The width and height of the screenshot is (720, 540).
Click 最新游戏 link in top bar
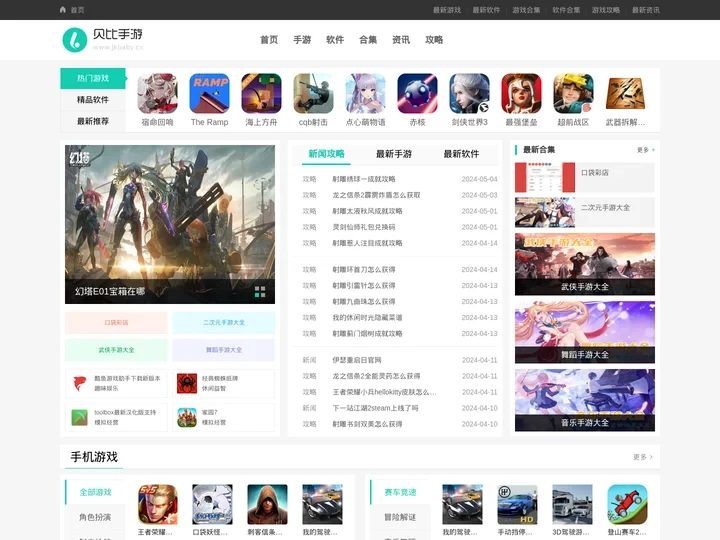[447, 10]
